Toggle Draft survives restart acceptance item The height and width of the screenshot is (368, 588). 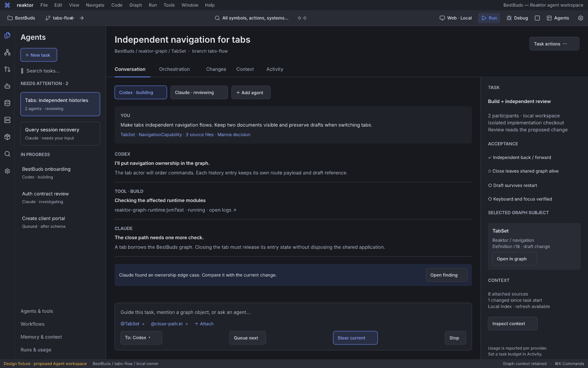pos(512,185)
